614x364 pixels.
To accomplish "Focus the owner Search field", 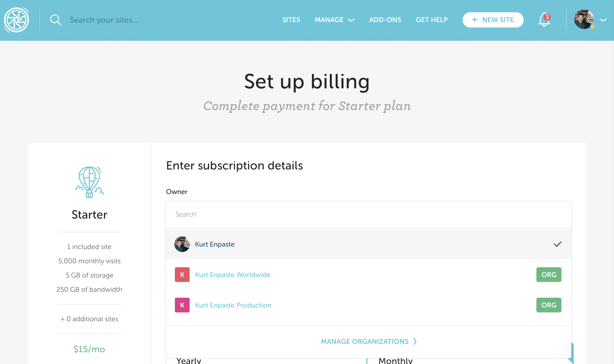I will pos(368,214).
